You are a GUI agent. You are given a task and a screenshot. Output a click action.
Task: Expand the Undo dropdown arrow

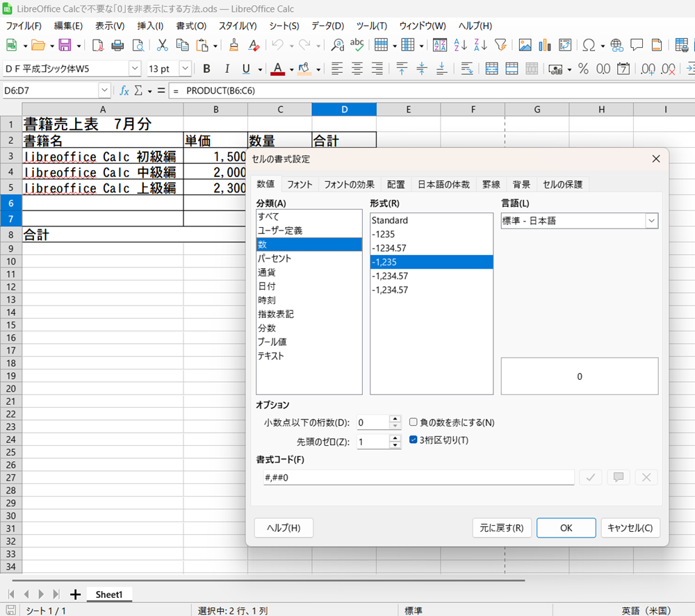tap(291, 46)
